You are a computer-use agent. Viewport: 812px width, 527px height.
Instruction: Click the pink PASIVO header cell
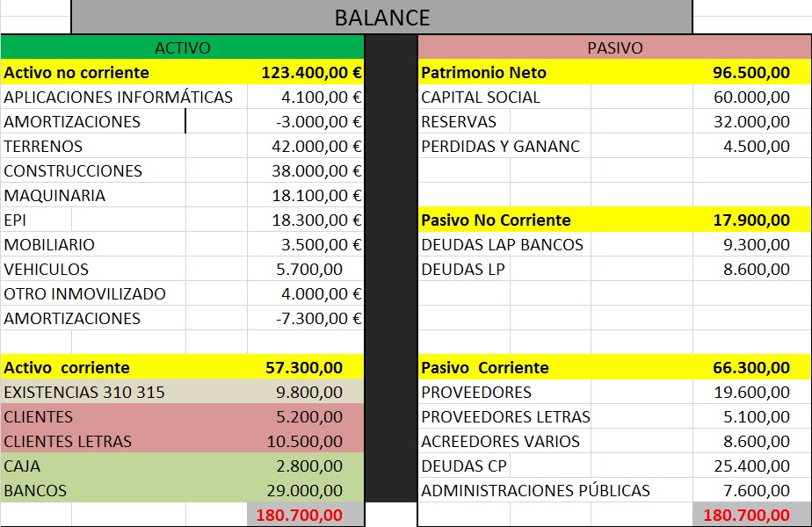tap(615, 48)
